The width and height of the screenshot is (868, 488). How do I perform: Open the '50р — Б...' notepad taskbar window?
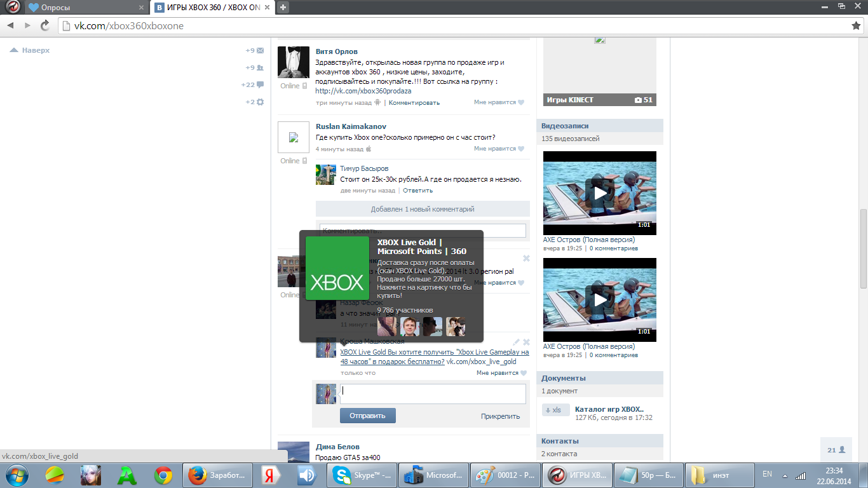pyautogui.click(x=649, y=475)
